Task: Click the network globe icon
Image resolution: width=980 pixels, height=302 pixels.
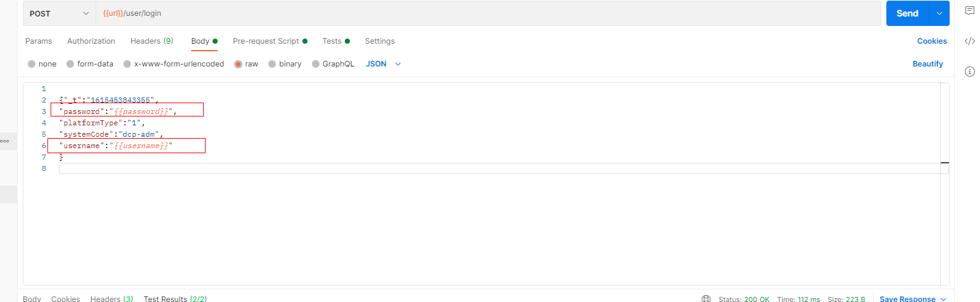Action: pos(706,299)
